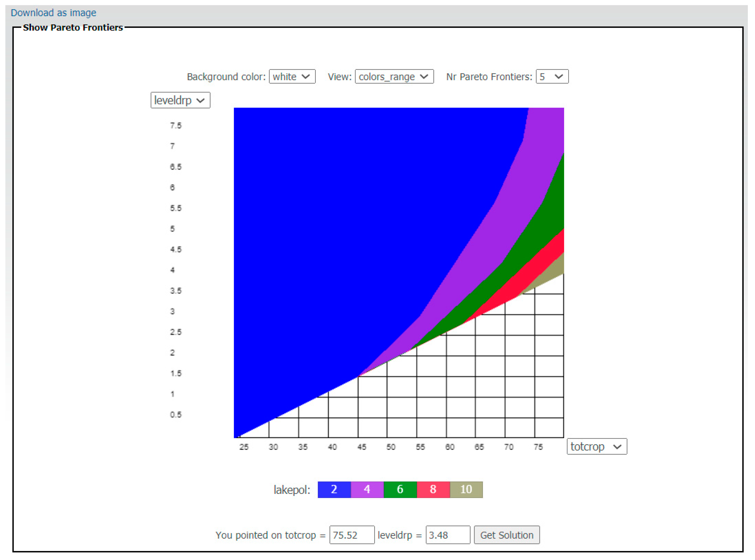Click the blue lakepol 2 legend swatch
Screen dimensions: 755x560
[x=334, y=489]
